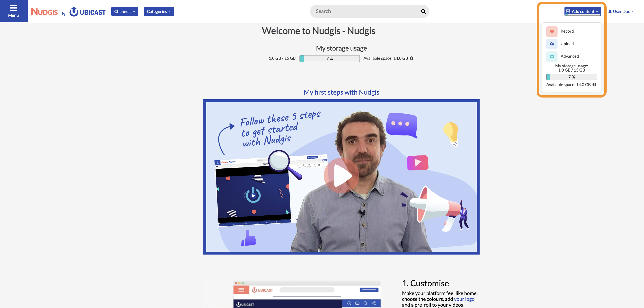644x308 pixels.
Task: Focus the Search input field
Action: [x=366, y=11]
